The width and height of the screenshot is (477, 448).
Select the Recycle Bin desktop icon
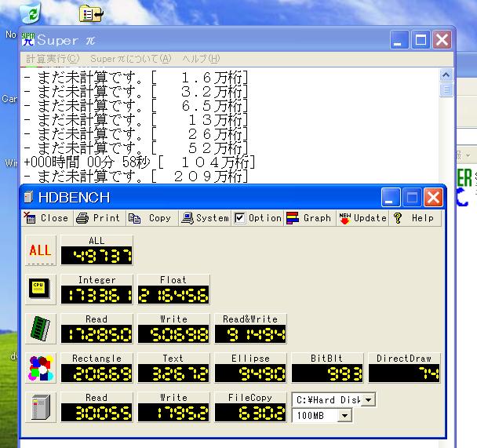pos(31,13)
